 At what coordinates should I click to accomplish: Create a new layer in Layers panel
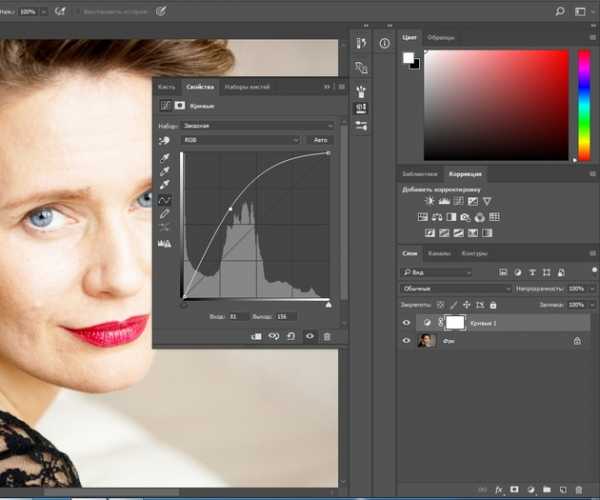click(563, 490)
